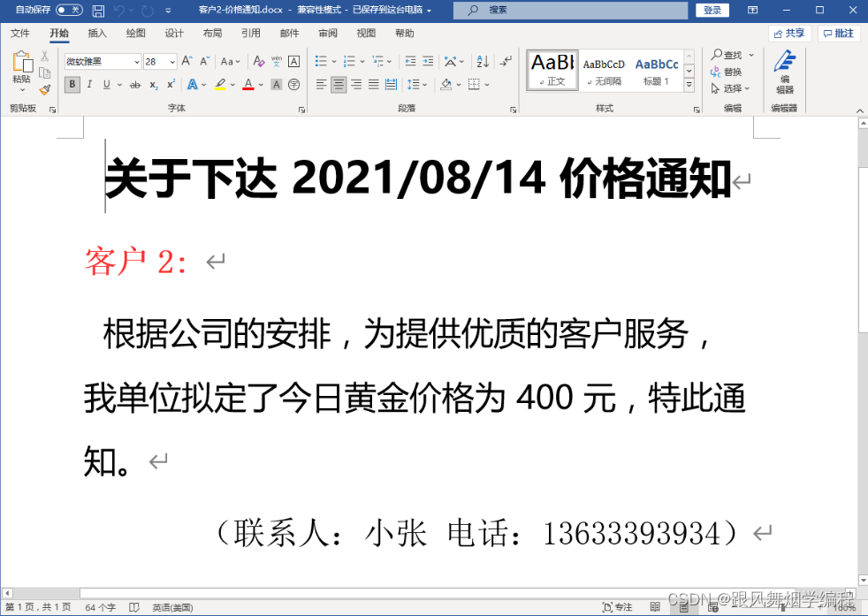Switch to 审阅 tab
868x616 pixels.
pos(328,34)
